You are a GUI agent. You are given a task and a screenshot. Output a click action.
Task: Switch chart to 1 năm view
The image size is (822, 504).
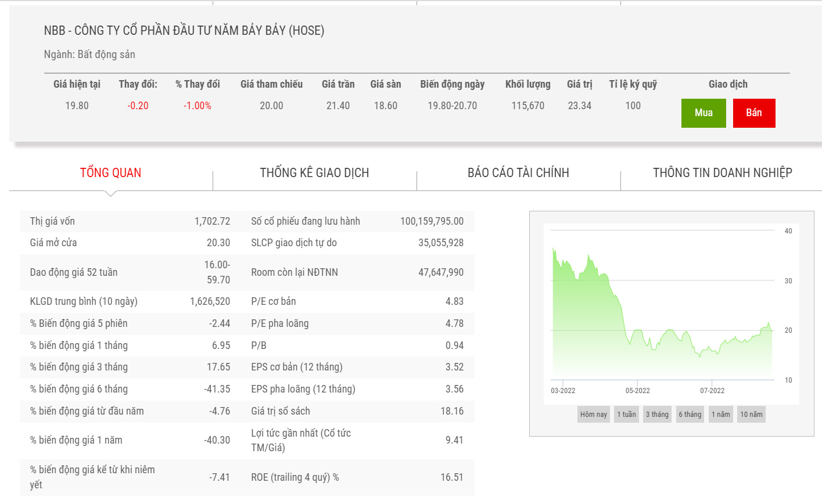tap(720, 414)
